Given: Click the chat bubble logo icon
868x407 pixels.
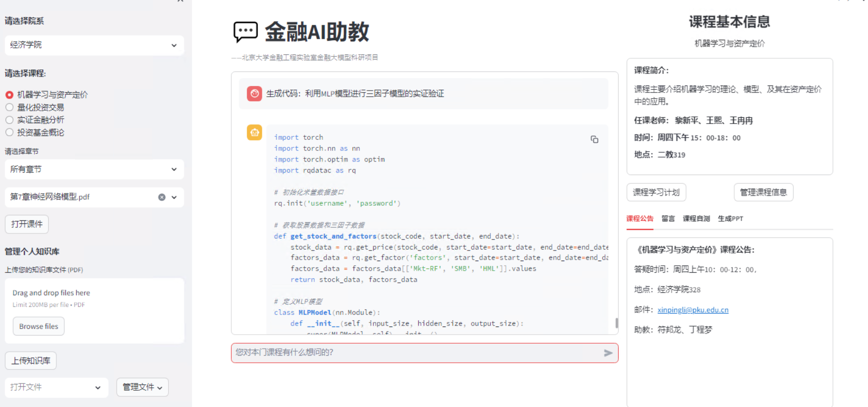Looking at the screenshot, I should point(245,32).
